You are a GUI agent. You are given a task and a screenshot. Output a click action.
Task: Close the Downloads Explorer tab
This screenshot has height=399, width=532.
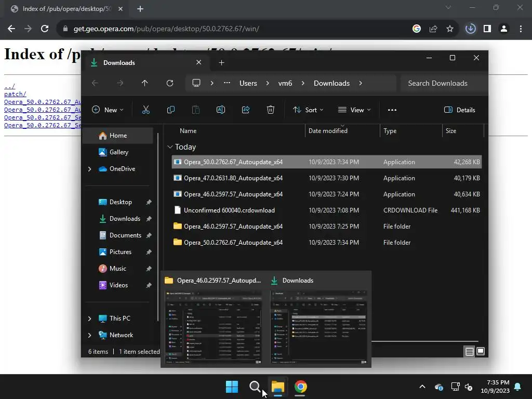(199, 62)
